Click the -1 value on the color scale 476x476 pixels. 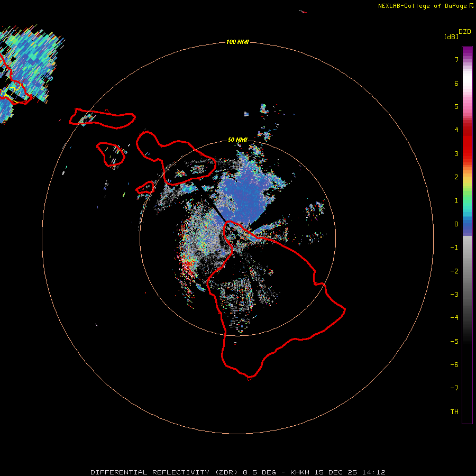(x=454, y=248)
